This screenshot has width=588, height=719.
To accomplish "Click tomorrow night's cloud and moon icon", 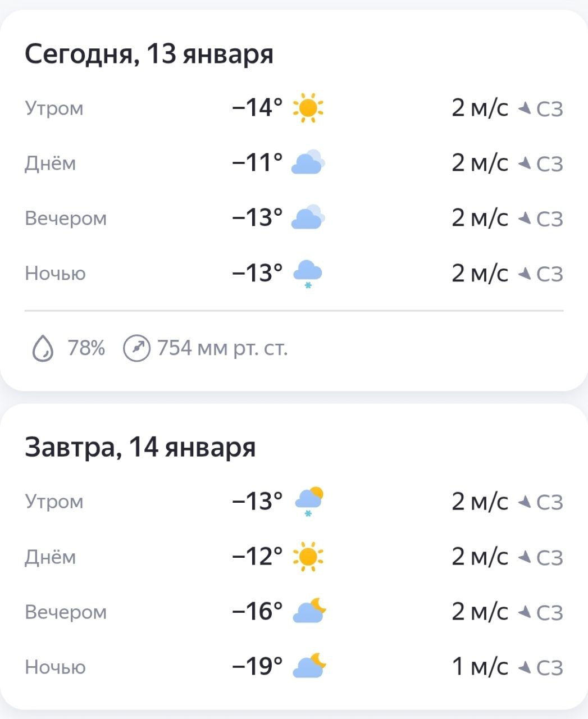I will [309, 667].
